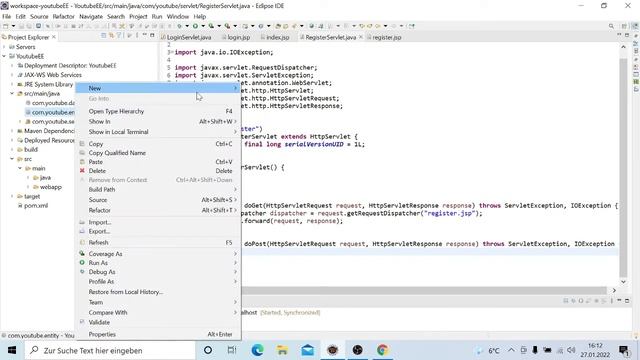Viewport: 640px width, 360px height.
Task: Click the External Tools toolbar icon
Action: pos(227,26)
